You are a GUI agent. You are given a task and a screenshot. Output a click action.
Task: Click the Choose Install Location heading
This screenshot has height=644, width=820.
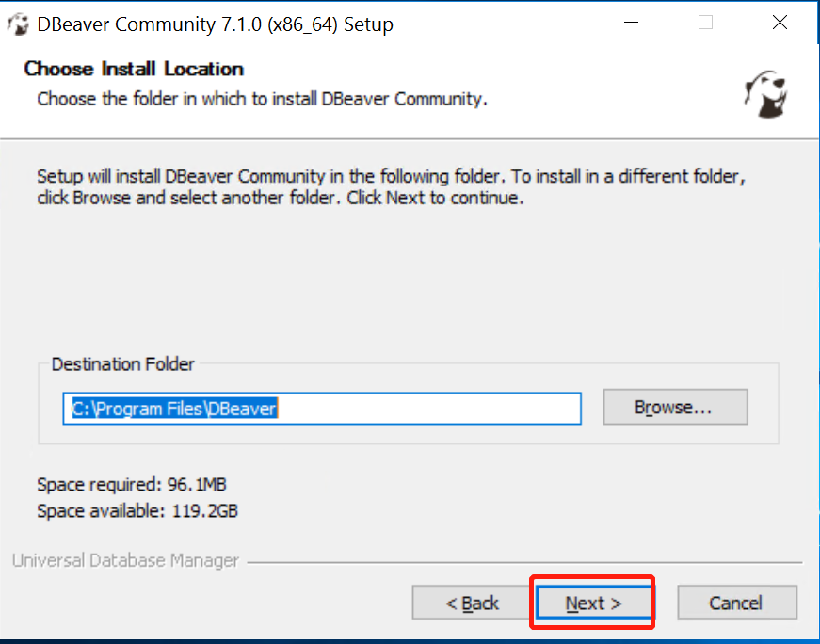[x=131, y=68]
